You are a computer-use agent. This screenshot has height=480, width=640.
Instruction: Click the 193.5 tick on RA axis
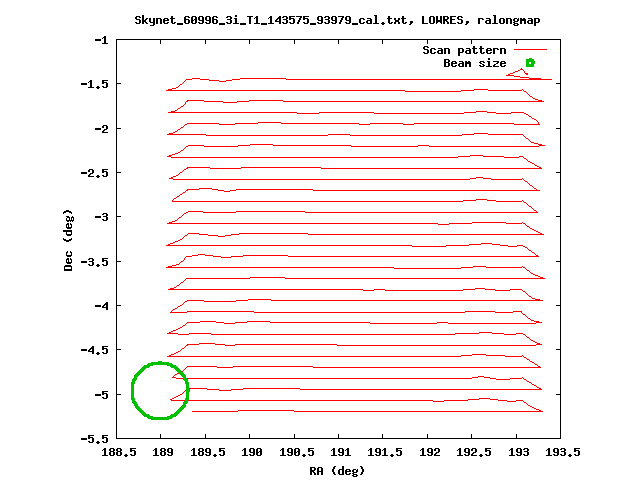(560, 452)
